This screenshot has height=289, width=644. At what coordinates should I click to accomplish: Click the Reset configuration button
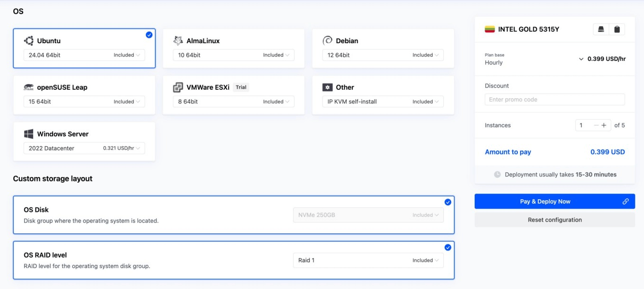coord(554,220)
